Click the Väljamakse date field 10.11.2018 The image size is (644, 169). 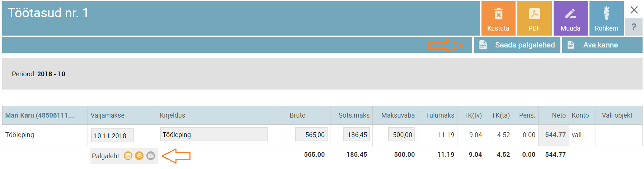point(112,136)
